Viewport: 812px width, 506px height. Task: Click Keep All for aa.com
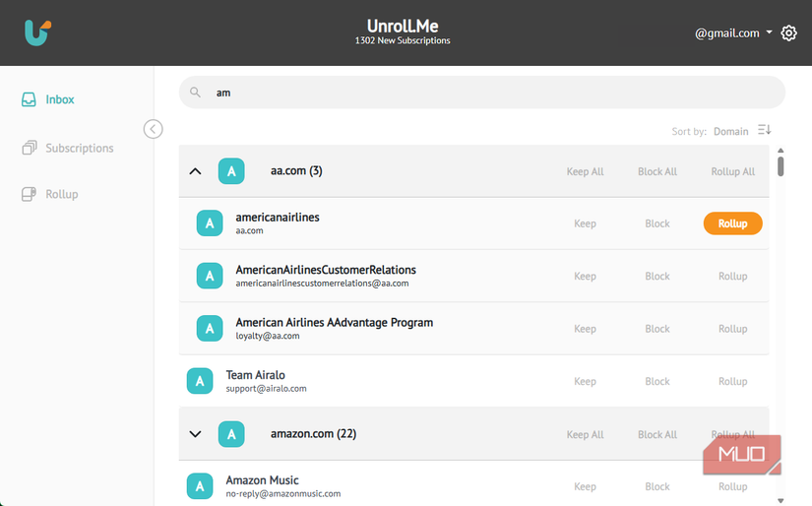pos(585,171)
